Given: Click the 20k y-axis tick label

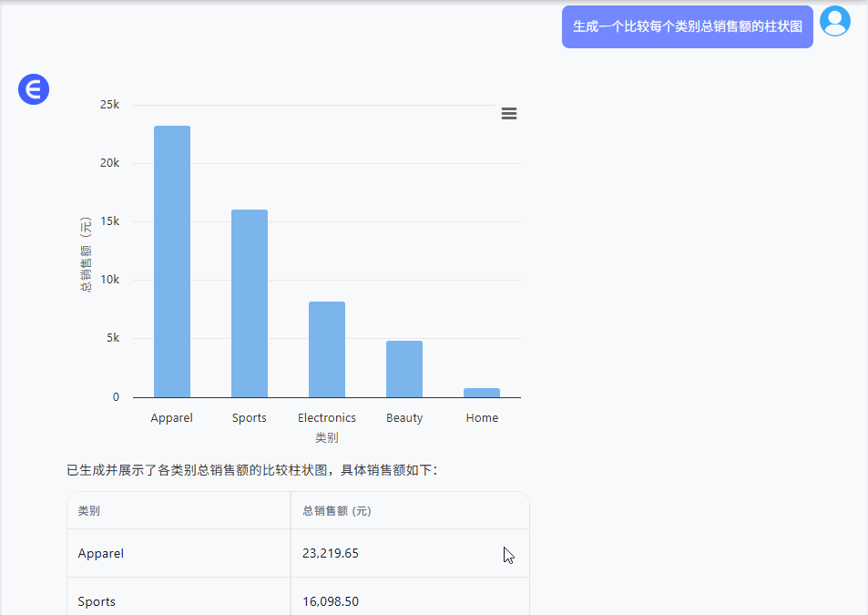Looking at the screenshot, I should (x=109, y=163).
